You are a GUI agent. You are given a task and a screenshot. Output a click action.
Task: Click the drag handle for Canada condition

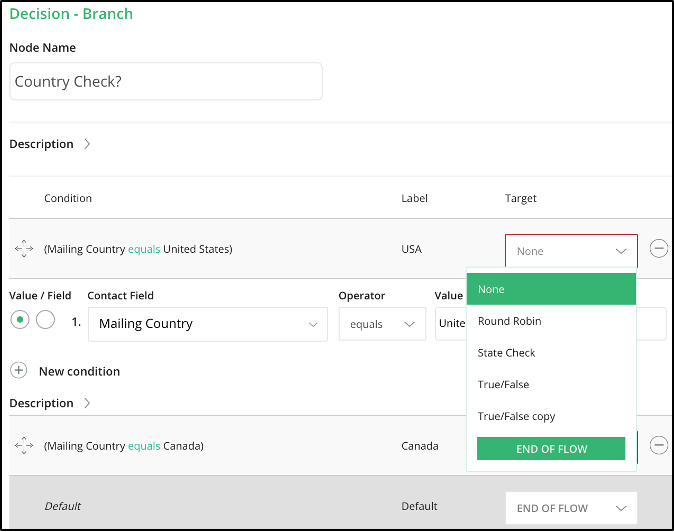24,445
